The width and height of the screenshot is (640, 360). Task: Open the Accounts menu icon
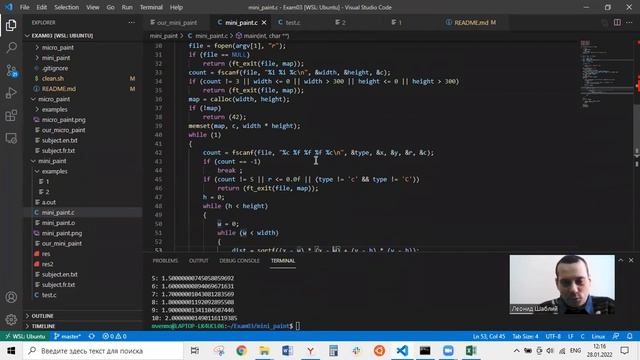(x=11, y=297)
